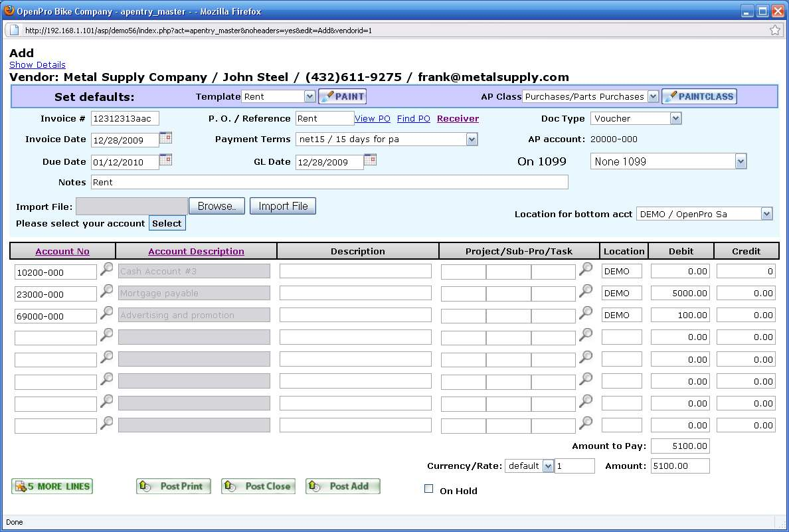
Task: Expand the Template dropdown showing Rent
Action: (309, 97)
